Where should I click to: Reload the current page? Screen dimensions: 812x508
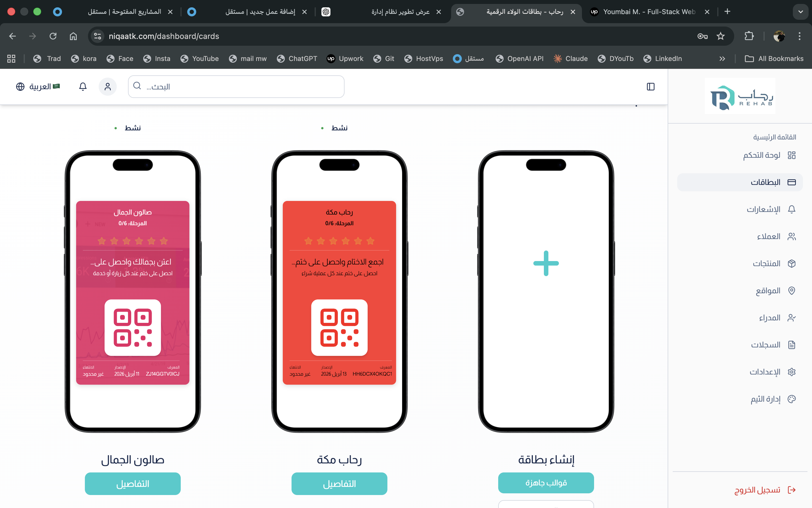53,36
